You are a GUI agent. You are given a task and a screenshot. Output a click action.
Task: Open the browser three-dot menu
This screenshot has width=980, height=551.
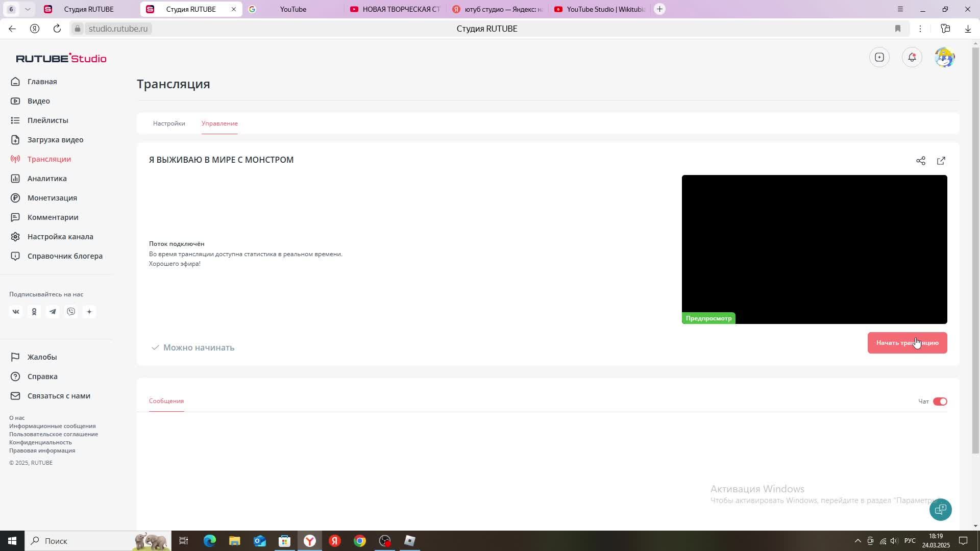click(x=920, y=29)
